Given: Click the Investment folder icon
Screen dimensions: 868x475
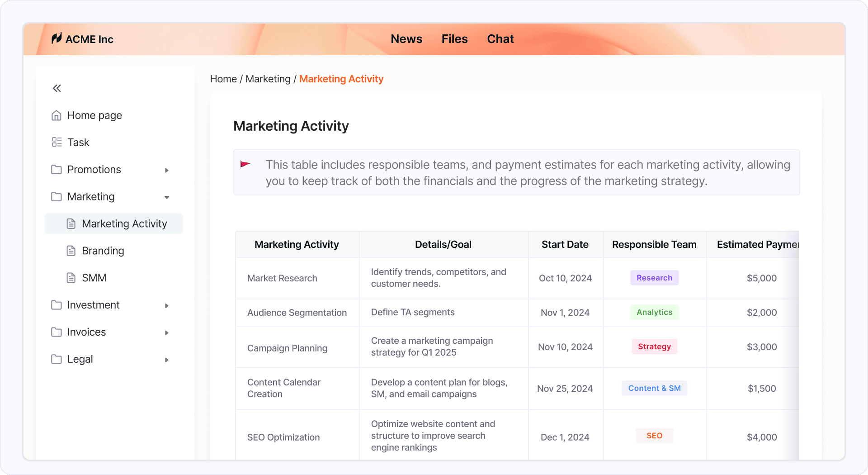Looking at the screenshot, I should coord(56,305).
